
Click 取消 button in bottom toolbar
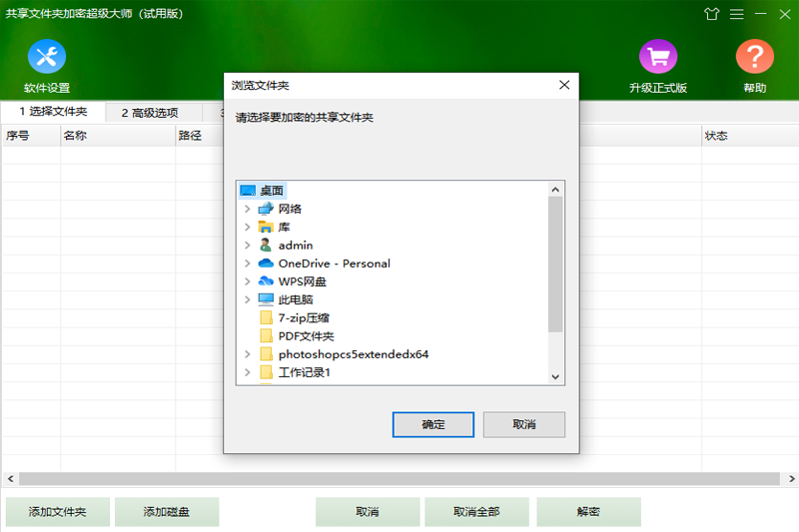coord(368,512)
